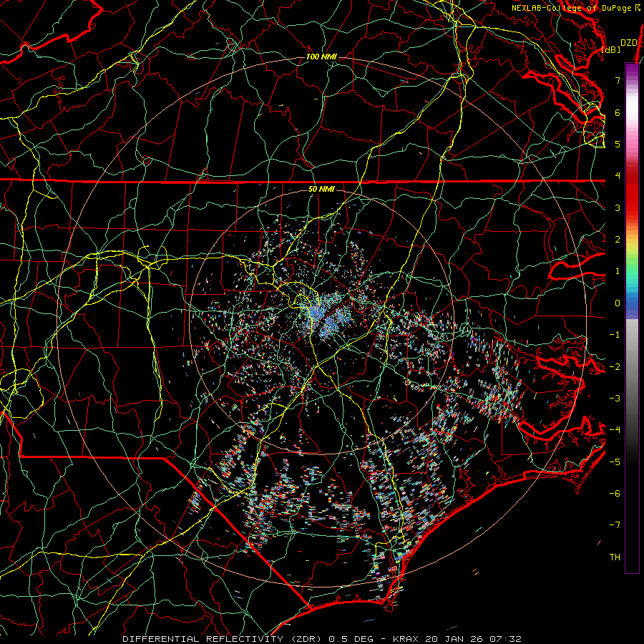Click the -3 value on the color scale
644x644 pixels.
click(x=615, y=398)
